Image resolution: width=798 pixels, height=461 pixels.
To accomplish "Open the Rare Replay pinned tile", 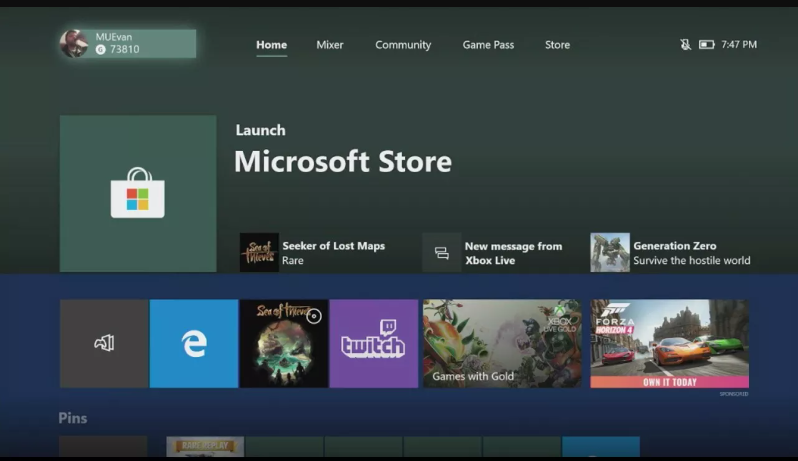I will [x=205, y=446].
